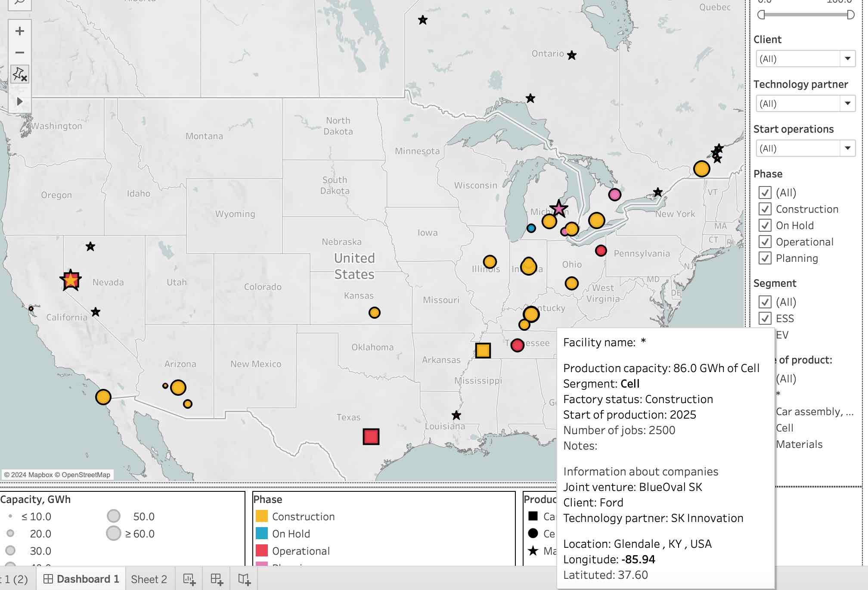Click right handle of range slider
The height and width of the screenshot is (590, 868).
(851, 15)
